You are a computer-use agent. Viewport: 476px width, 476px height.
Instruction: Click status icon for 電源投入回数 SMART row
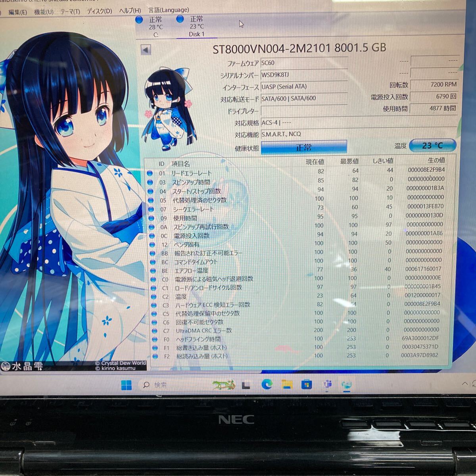(152, 236)
